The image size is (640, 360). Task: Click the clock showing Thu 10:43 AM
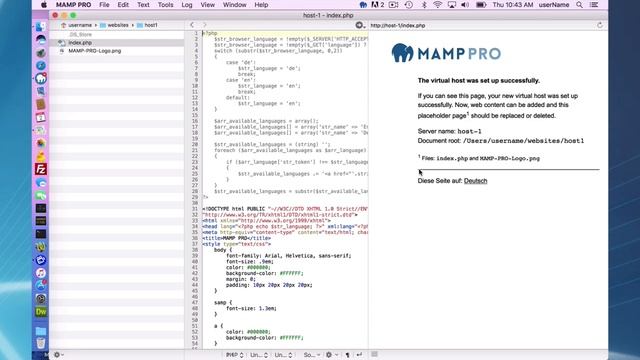pyautogui.click(x=513, y=5)
